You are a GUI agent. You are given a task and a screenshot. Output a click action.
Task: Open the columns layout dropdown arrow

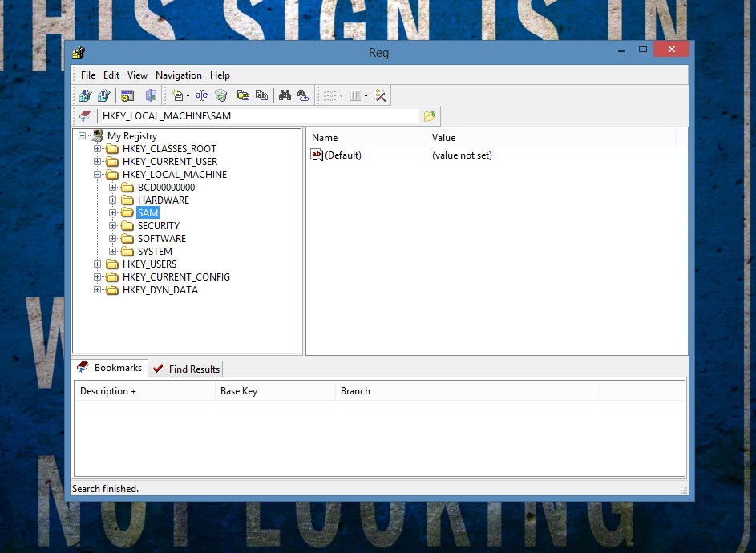tap(366, 96)
